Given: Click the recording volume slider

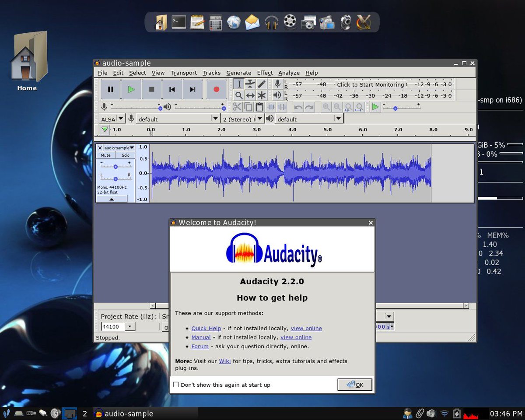Looking at the screenshot, I should (x=136, y=108).
